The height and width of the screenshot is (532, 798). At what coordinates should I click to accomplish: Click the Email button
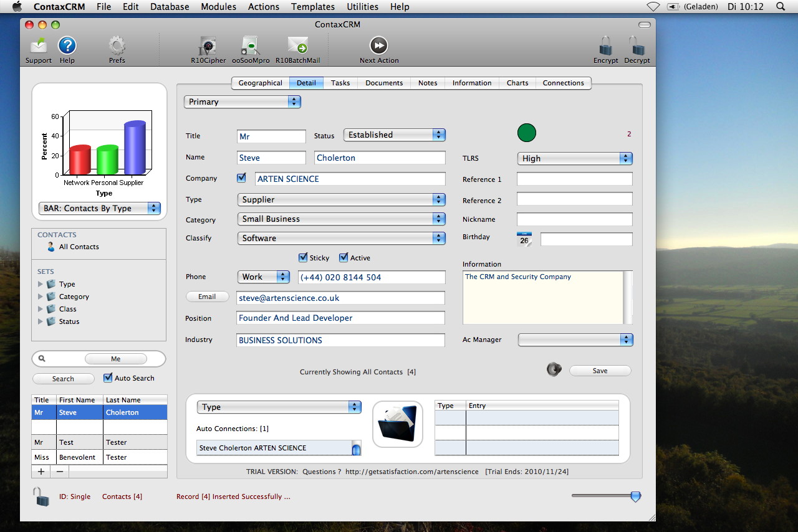coord(207,297)
